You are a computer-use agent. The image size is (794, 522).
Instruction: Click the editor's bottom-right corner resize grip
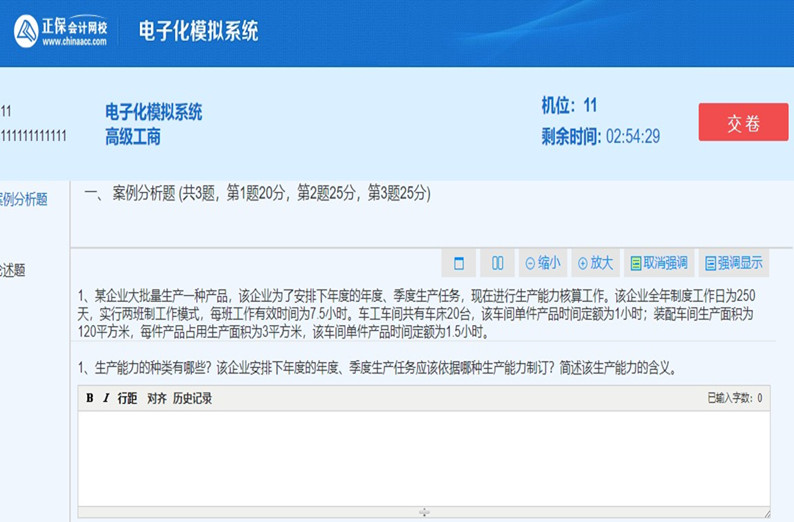(x=766, y=512)
